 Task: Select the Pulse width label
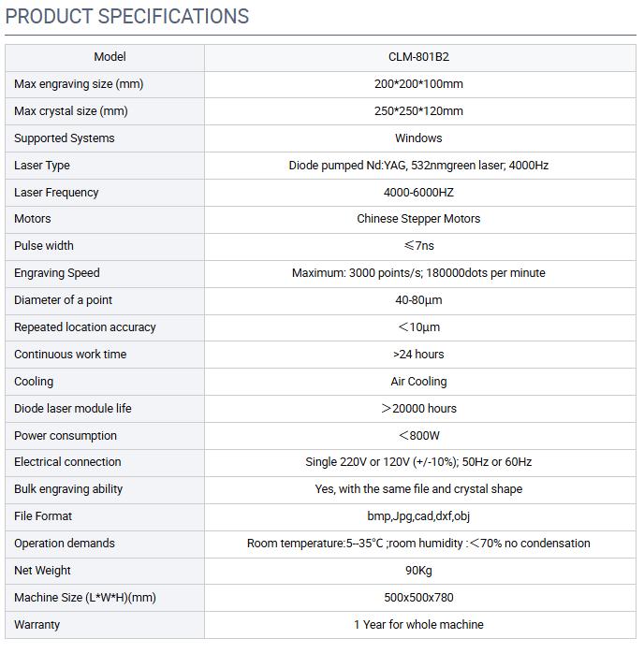[44, 246]
